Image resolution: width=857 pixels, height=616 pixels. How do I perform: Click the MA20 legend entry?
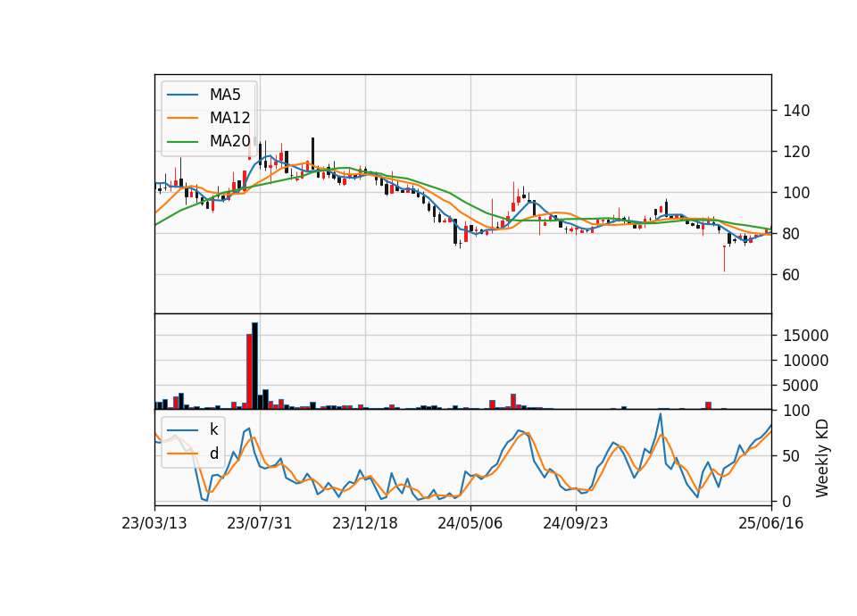[x=209, y=141]
